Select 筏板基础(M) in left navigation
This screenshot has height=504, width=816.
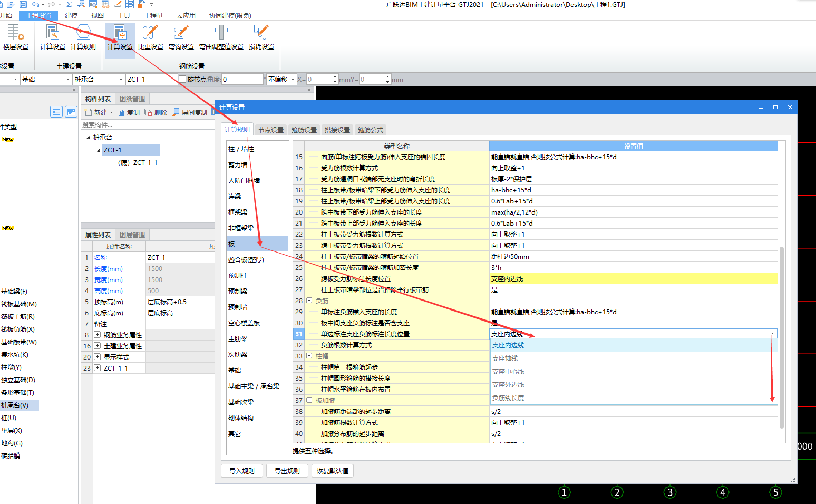(19, 304)
